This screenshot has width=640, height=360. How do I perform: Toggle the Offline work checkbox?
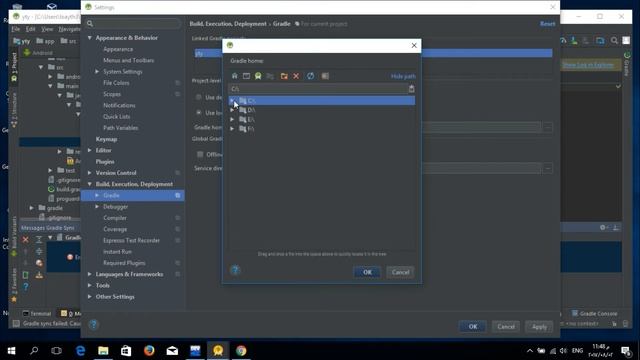point(200,154)
